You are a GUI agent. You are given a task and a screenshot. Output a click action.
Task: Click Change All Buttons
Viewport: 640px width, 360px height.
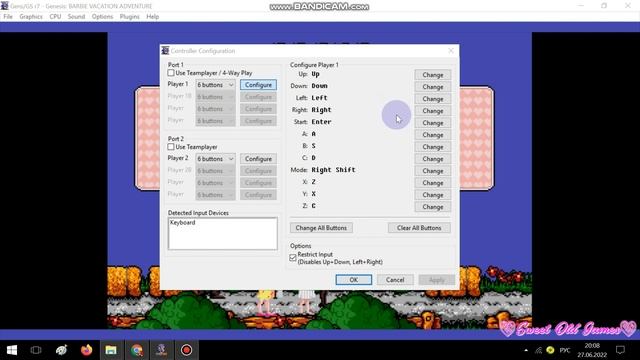coord(321,228)
